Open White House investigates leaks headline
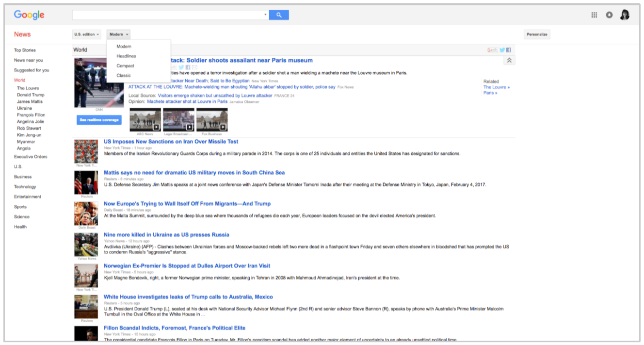644x345 pixels. tap(188, 297)
